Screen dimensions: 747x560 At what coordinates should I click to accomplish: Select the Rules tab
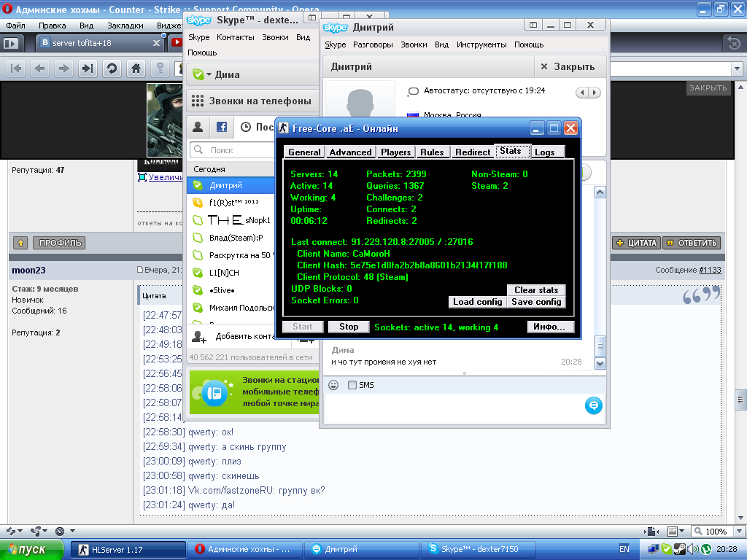pos(432,152)
